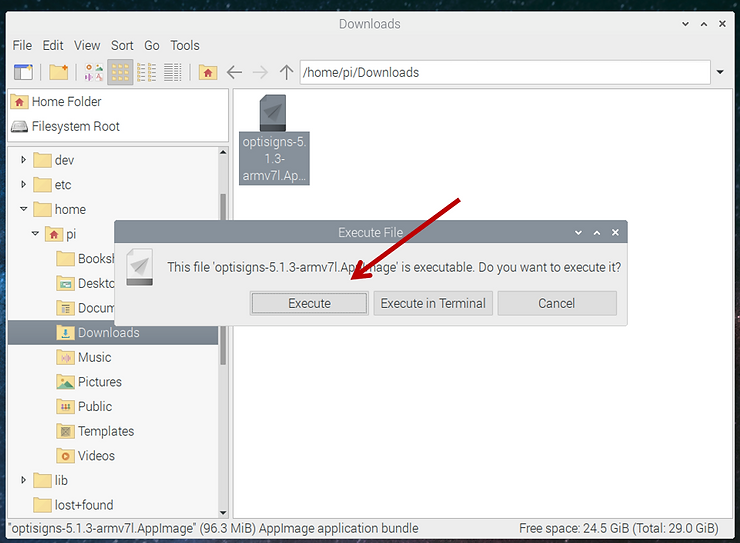740x543 pixels.
Task: Click Execute in Terminal button
Action: pos(433,303)
